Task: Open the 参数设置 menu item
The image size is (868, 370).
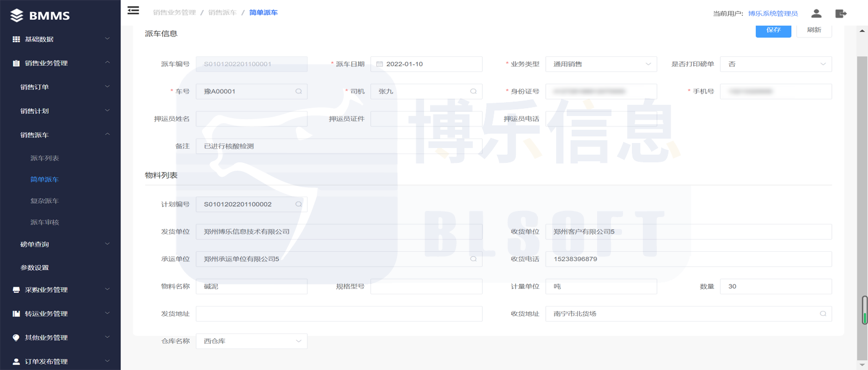Action: [35, 268]
